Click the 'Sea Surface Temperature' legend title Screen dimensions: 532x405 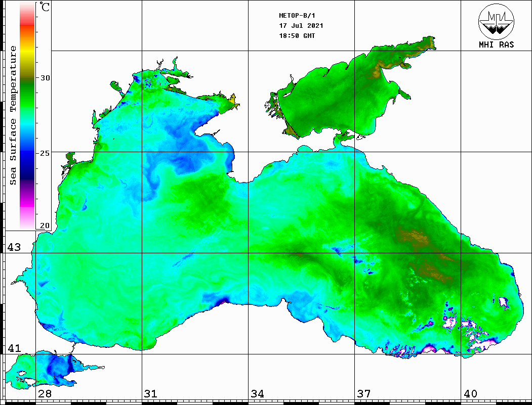pyautogui.click(x=13, y=116)
